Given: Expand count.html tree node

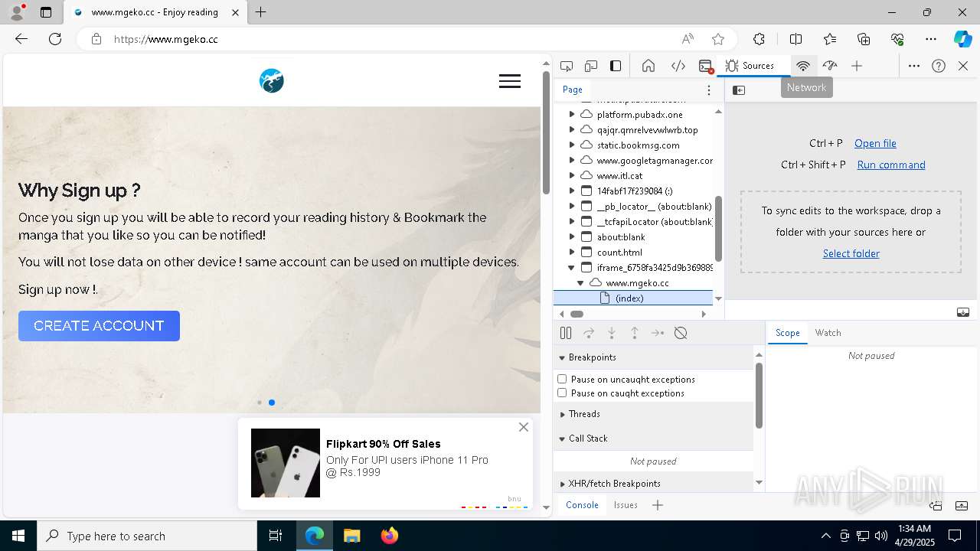Looking at the screenshot, I should click(572, 252).
